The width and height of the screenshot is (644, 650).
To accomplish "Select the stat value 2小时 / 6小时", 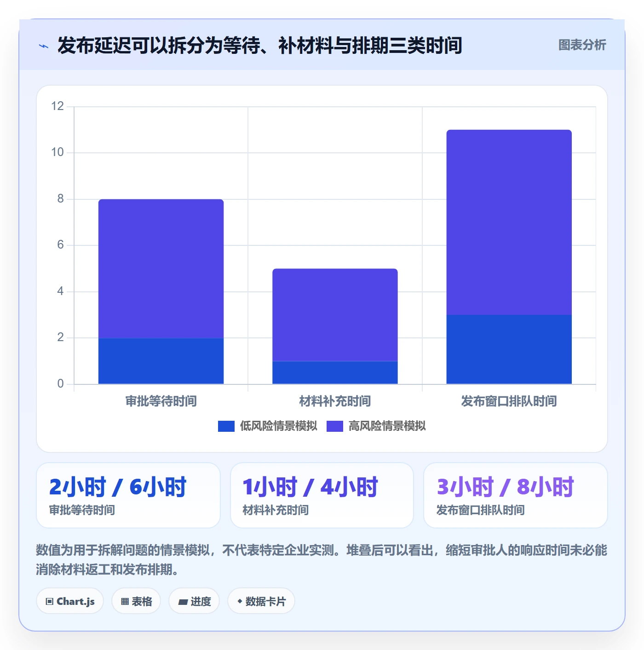I will click(118, 487).
